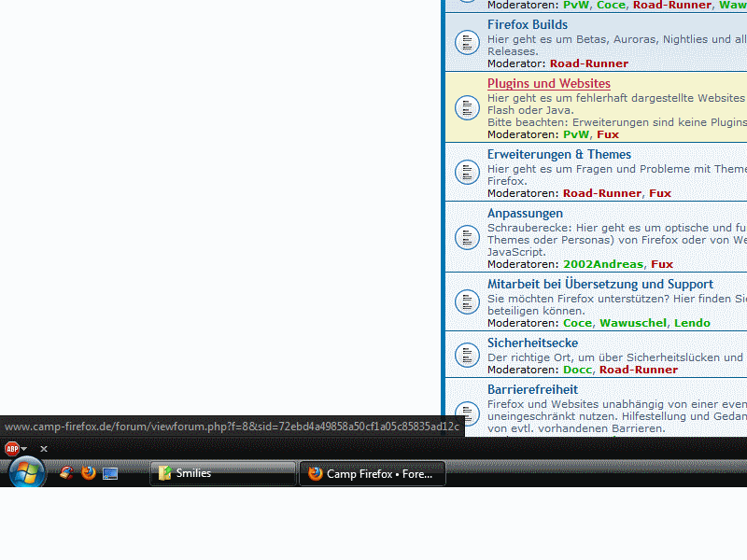This screenshot has height=560, width=747.
Task: Open Mitarbeit bei Übersetzung und Support
Action: (x=600, y=285)
